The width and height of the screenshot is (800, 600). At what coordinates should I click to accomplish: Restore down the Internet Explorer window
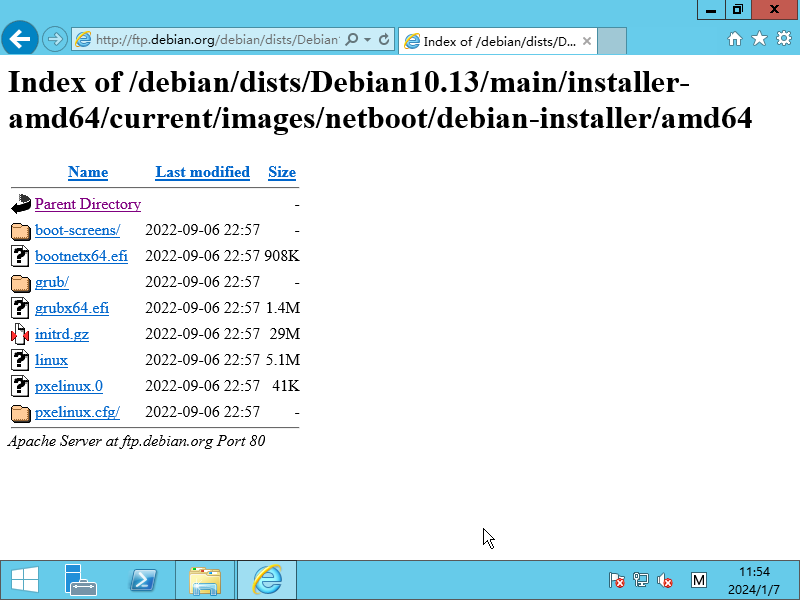click(x=738, y=10)
